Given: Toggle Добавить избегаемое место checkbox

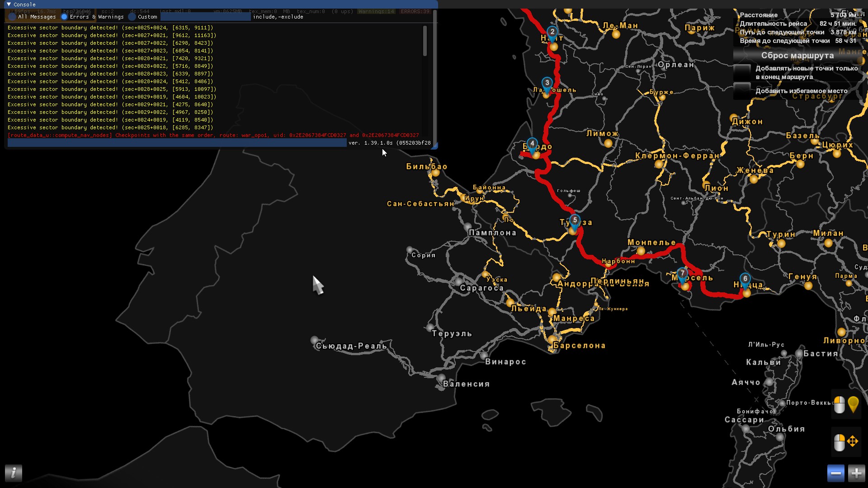Looking at the screenshot, I should point(742,91).
